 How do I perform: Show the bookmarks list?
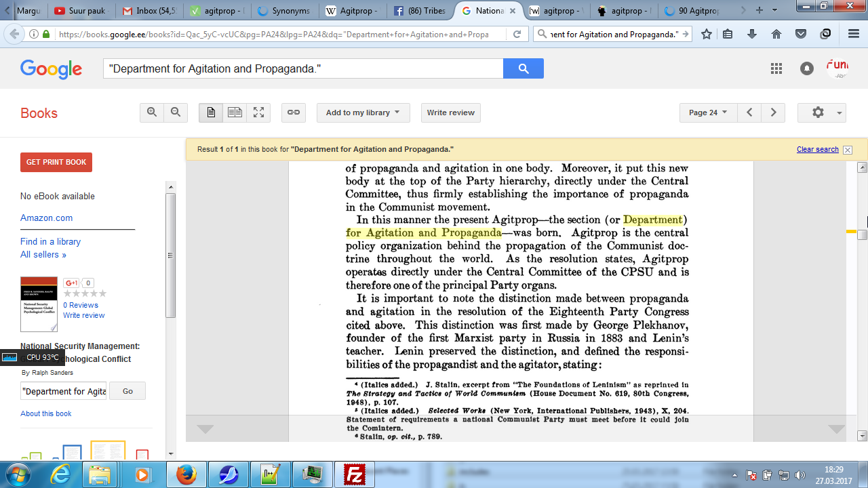(728, 35)
